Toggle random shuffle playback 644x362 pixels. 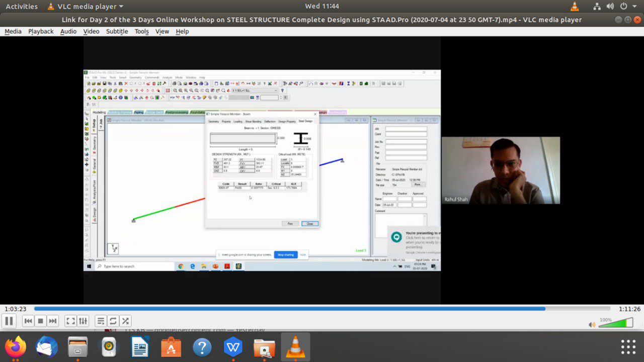click(125, 321)
